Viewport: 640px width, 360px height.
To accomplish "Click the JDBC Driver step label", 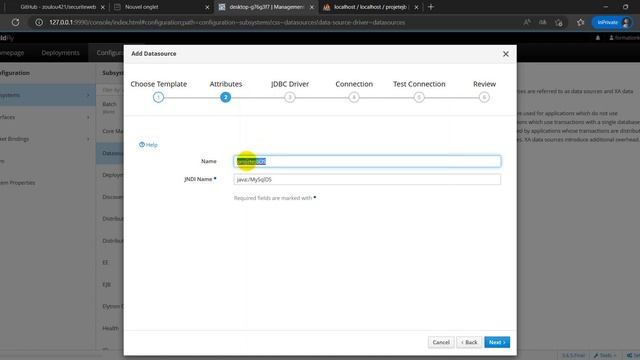I will [290, 84].
